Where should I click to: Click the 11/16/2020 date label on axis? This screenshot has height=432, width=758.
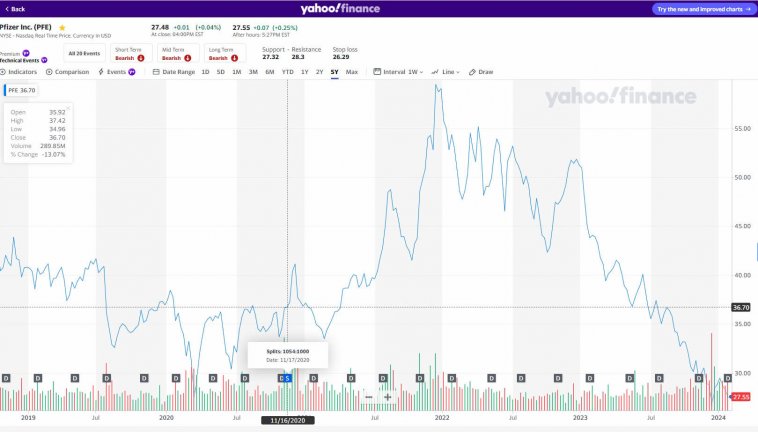tap(288, 420)
